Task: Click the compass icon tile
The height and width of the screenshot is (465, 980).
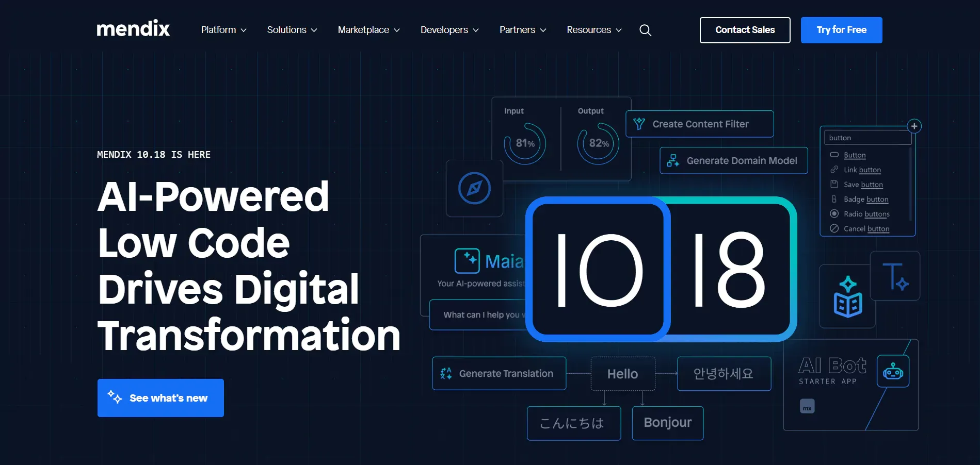Action: point(474,188)
